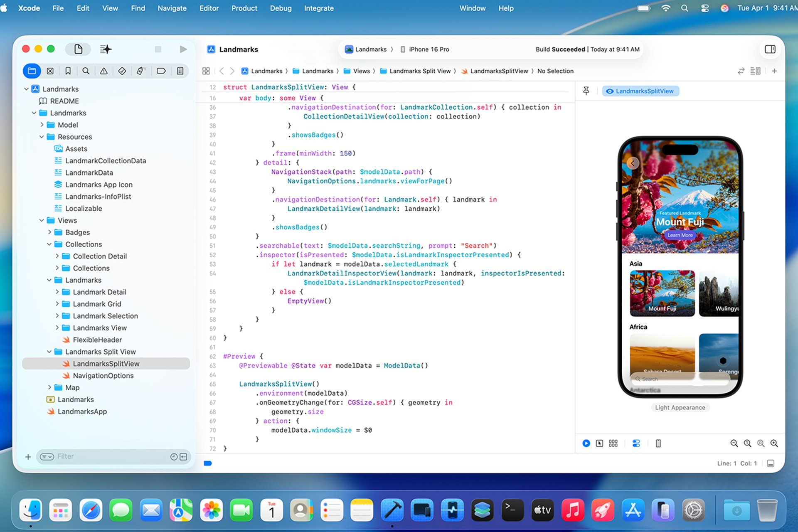The height and width of the screenshot is (532, 798).
Task: Open the Bookmark navigator
Action: pos(68,71)
